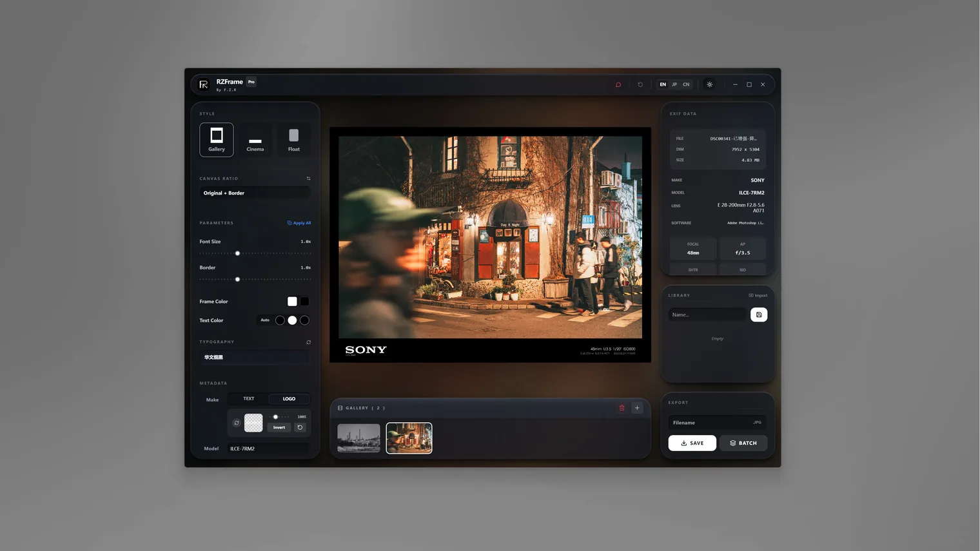980x551 pixels.
Task: Click the dimensions 7952 x 5304 value
Action: (745, 150)
